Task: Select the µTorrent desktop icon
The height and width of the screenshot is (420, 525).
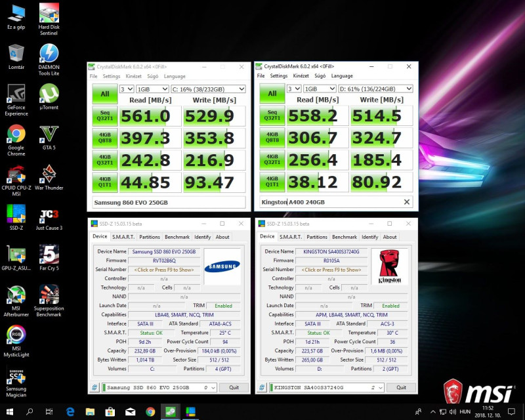Action: tap(49, 96)
